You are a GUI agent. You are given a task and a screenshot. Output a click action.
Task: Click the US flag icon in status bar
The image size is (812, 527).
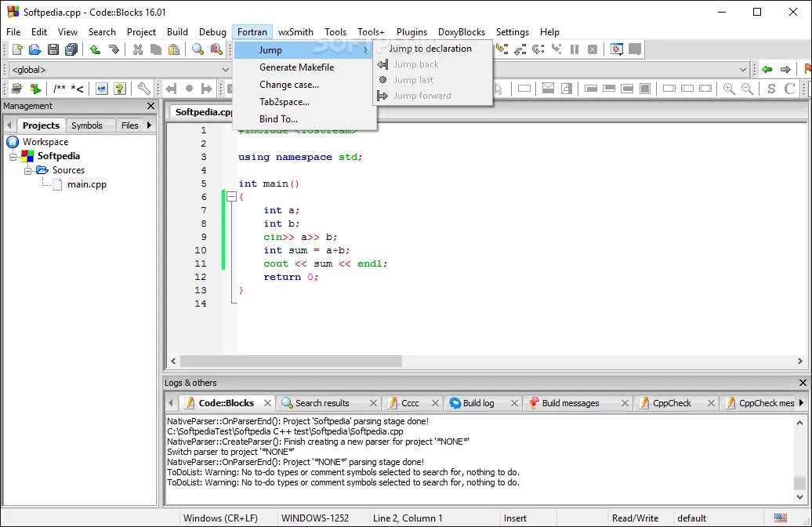pyautogui.click(x=781, y=518)
